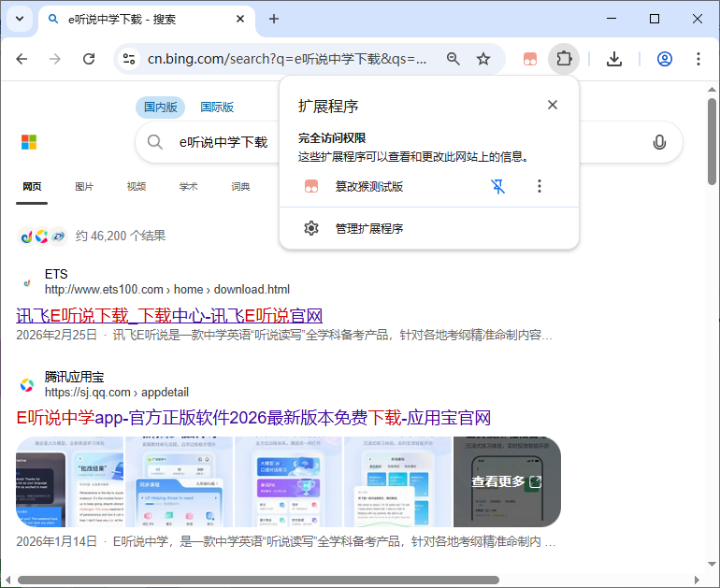Screen dimensions: 720x588
Task: Open Chrome's three-dot menu
Action: click(x=698, y=59)
